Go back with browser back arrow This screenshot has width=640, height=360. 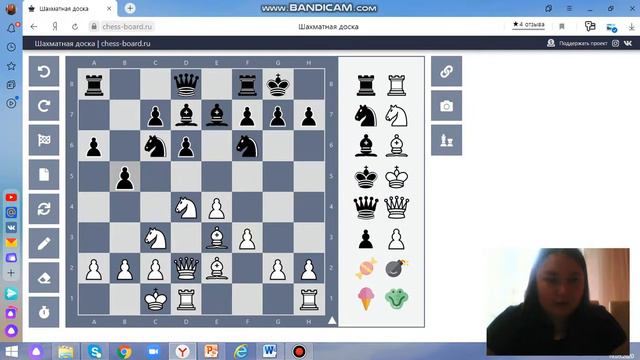tap(33, 27)
